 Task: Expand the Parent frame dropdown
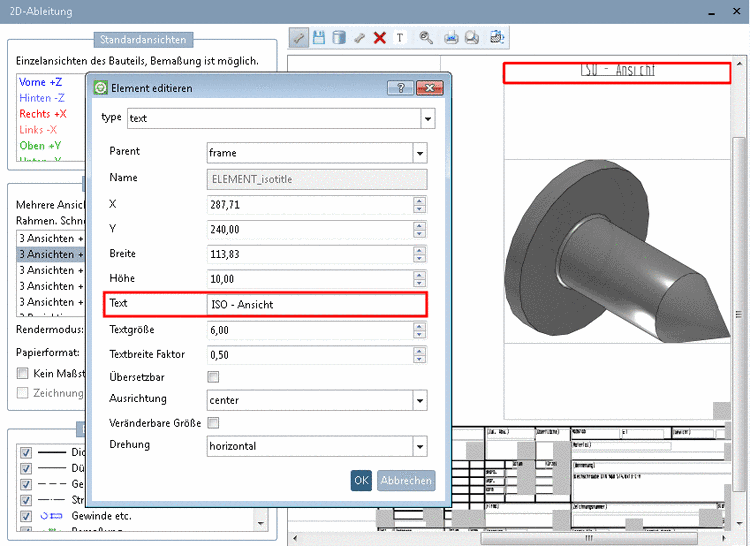click(420, 153)
